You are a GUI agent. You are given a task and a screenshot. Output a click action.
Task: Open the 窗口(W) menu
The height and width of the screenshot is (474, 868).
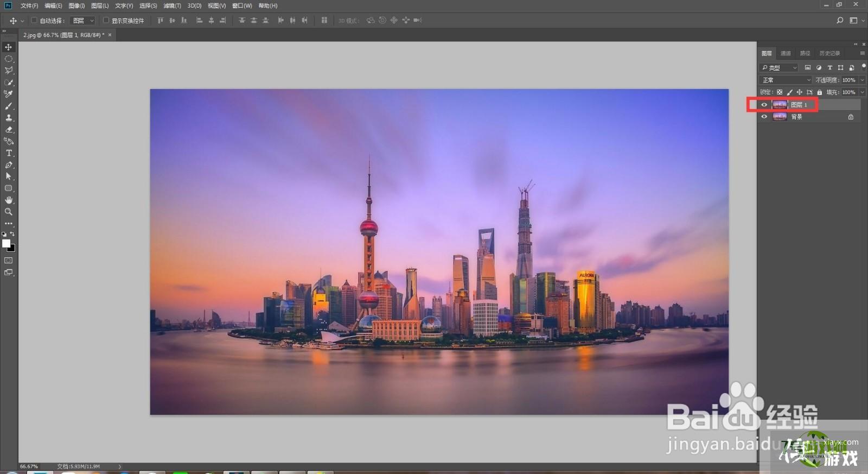[x=242, y=5]
